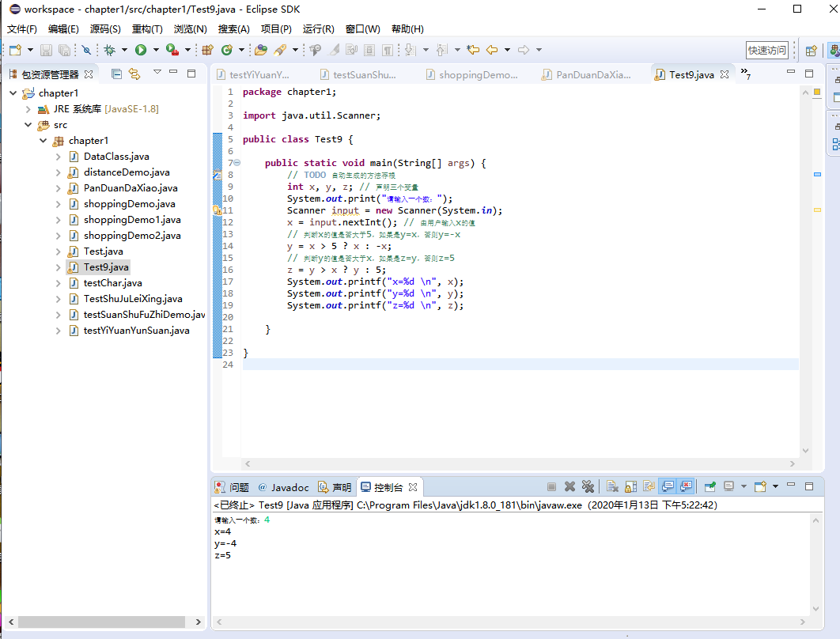This screenshot has width=840, height=639.
Task: Click the New Java Package icon
Action: point(208,50)
